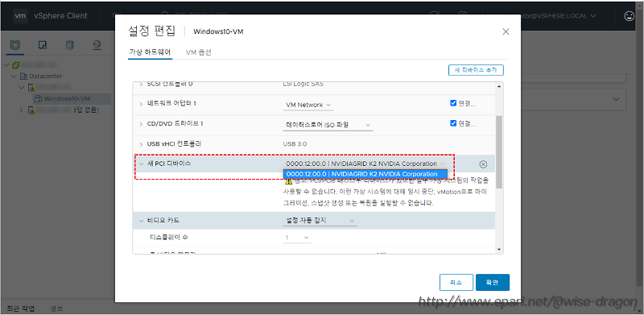Click LSI Logic SAS value

point(303,84)
